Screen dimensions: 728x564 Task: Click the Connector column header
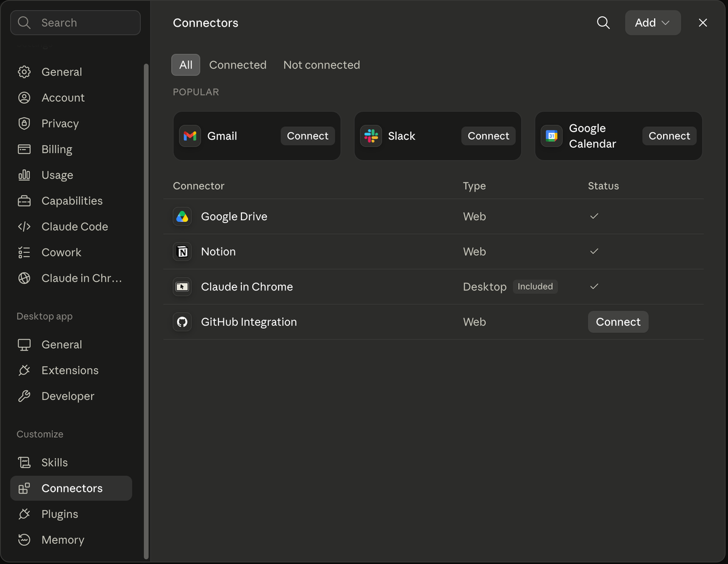click(198, 186)
